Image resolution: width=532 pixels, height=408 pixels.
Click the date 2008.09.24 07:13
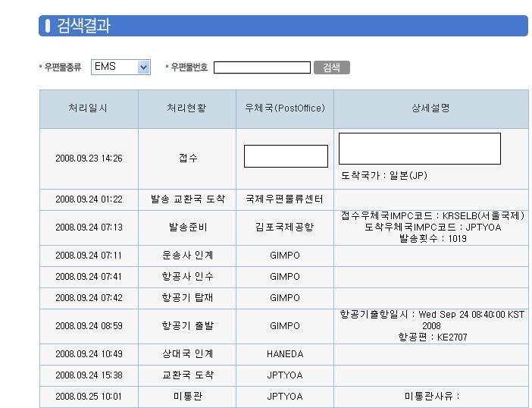[89, 227]
